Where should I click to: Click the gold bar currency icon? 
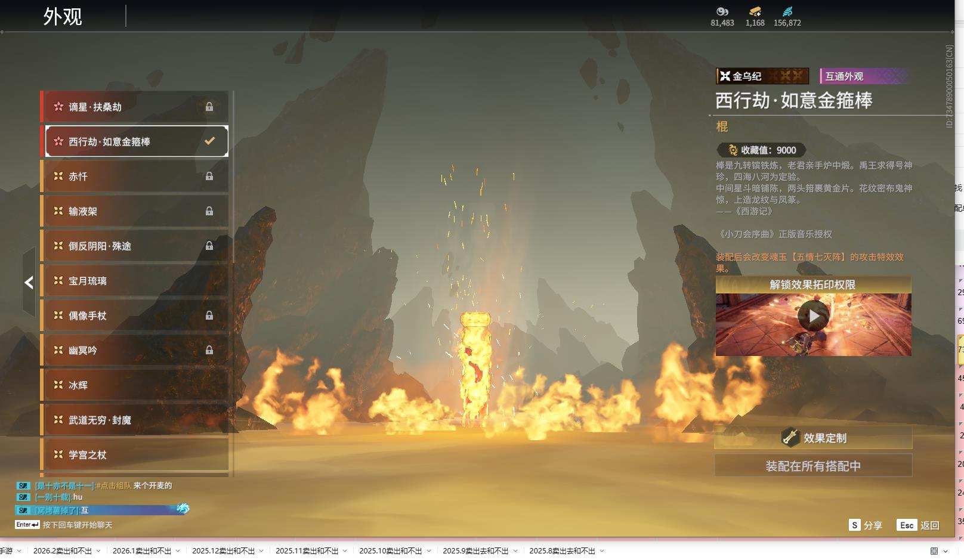tap(755, 11)
